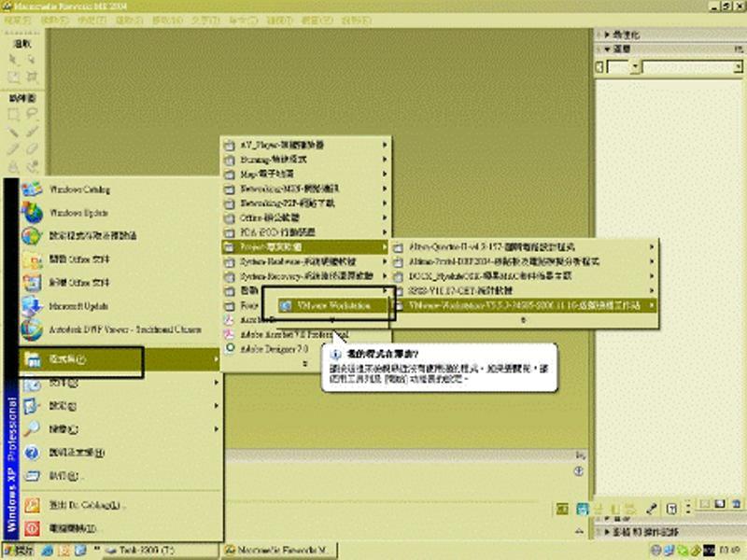Select the Marquee tool in Fireworks
The image size is (747, 560).
coord(13,114)
